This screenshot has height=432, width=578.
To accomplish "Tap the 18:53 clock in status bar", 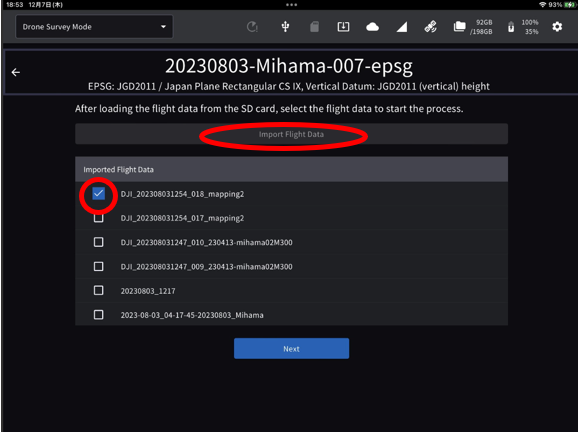I will (x=14, y=5).
